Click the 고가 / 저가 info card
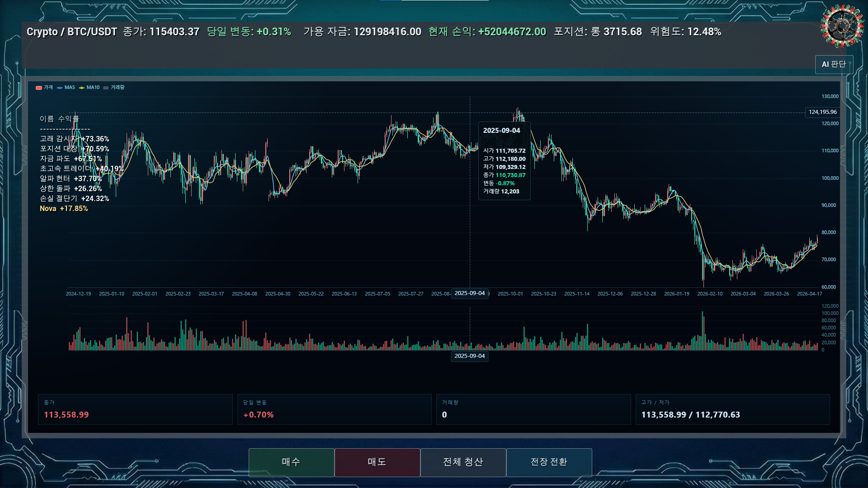The image size is (868, 488). click(x=732, y=409)
